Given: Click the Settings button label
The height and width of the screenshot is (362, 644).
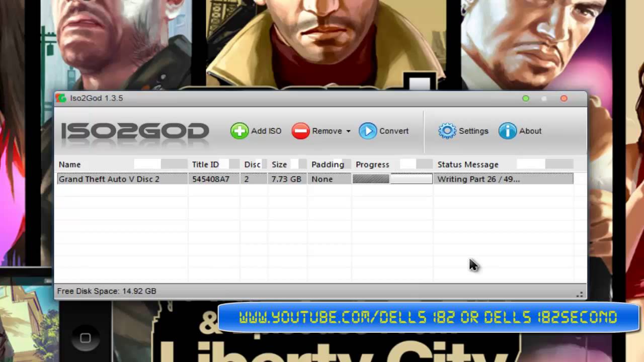Looking at the screenshot, I should click(473, 131).
